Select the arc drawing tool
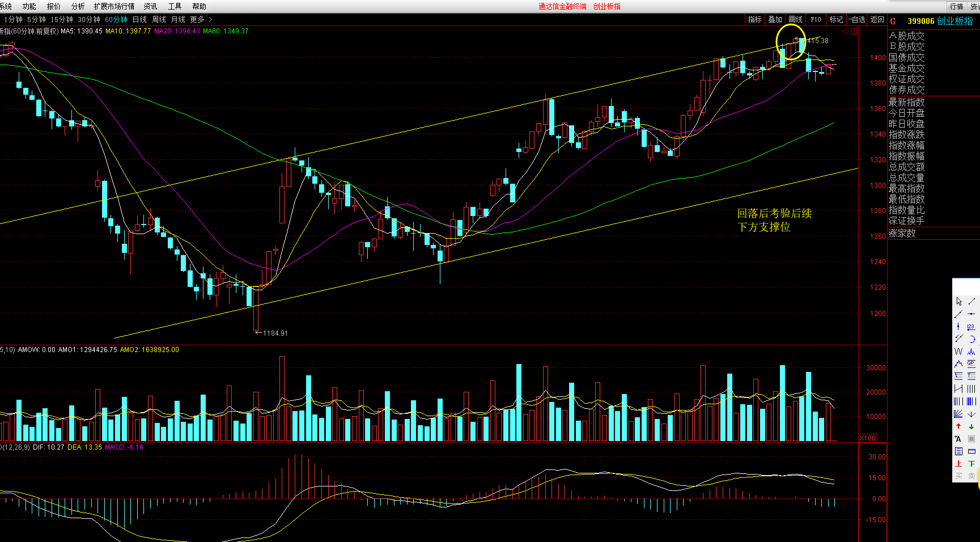The width and height of the screenshot is (980, 542). pos(971,338)
